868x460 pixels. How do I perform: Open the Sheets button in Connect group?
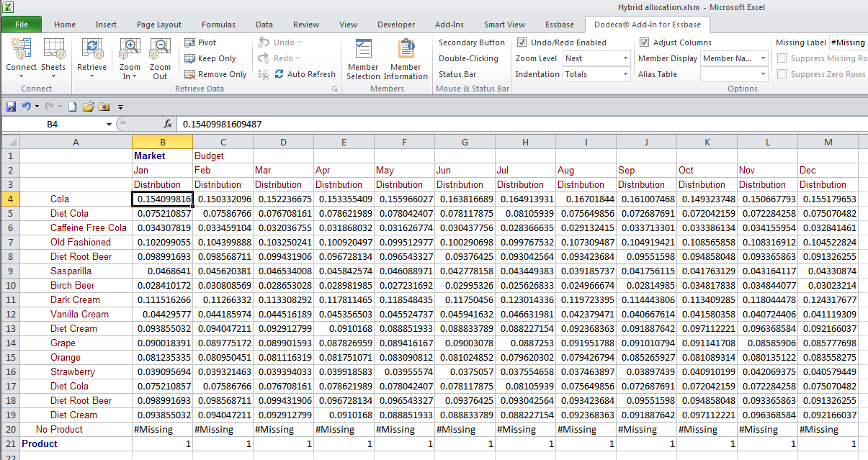54,59
